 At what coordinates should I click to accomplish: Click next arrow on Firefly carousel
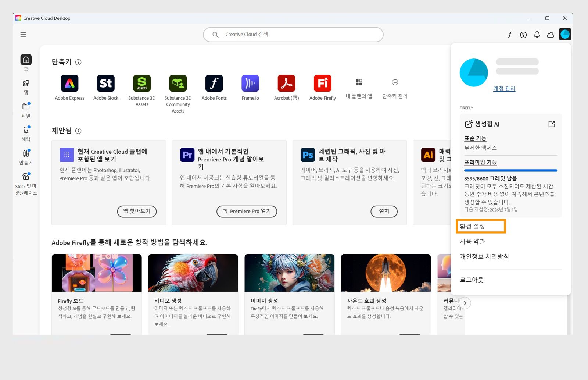pos(465,303)
